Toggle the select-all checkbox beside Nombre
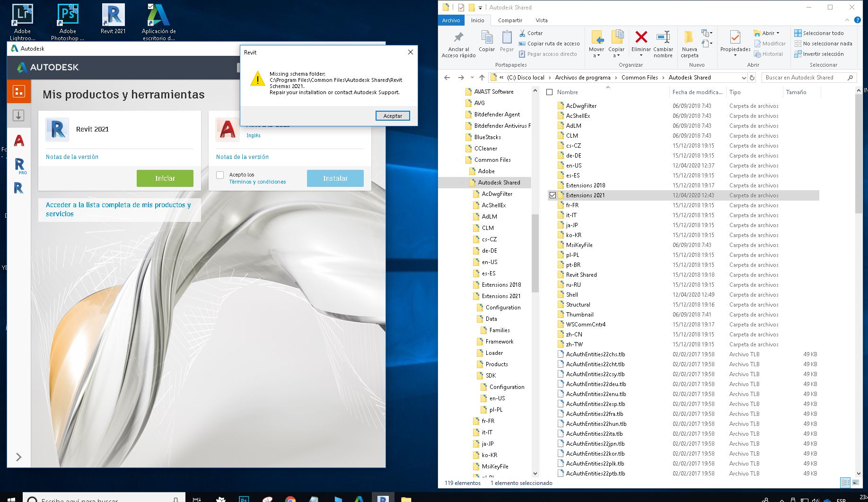Image resolution: width=868 pixels, height=502 pixels. pos(550,92)
